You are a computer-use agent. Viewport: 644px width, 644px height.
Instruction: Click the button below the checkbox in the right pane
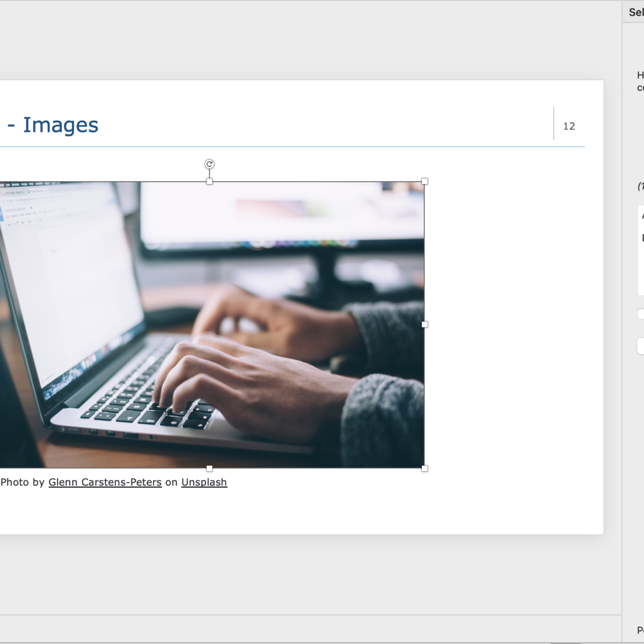[x=640, y=346]
